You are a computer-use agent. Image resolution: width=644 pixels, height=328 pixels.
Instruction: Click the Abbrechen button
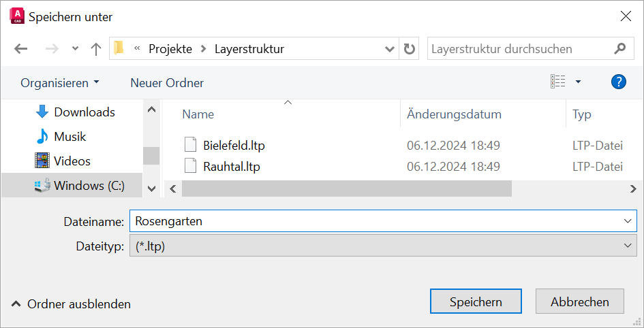coord(579,302)
